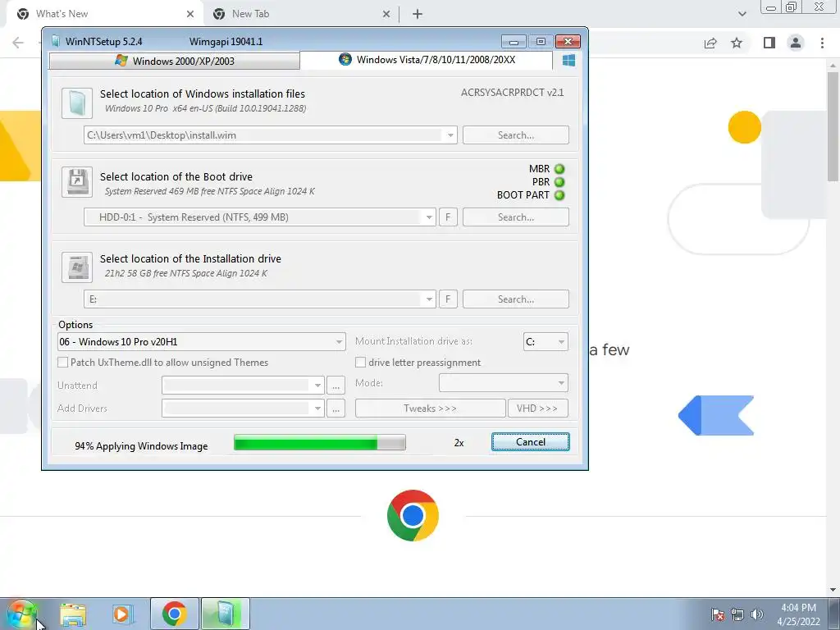Switch to Windows 2000/XP/2003 tab
The height and width of the screenshot is (630, 840).
click(175, 61)
